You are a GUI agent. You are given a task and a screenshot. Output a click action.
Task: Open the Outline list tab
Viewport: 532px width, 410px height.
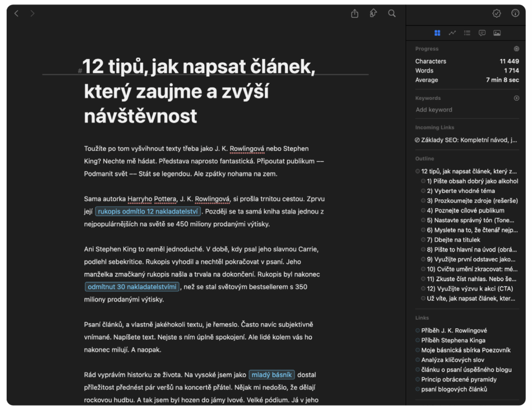click(x=467, y=33)
